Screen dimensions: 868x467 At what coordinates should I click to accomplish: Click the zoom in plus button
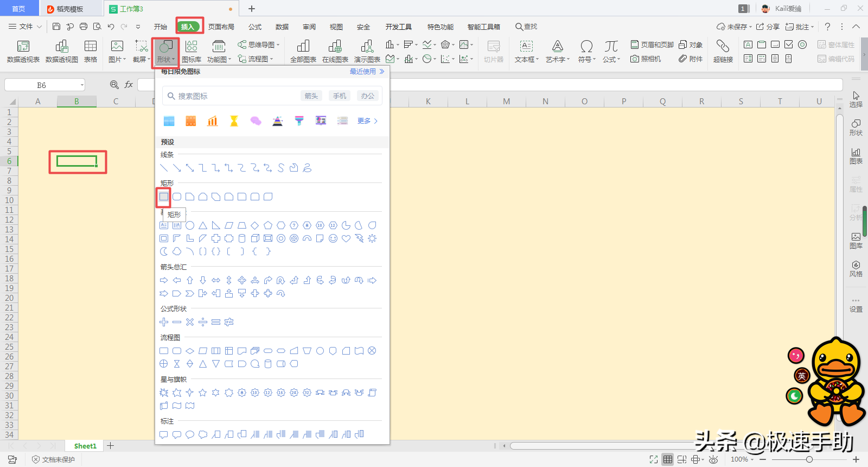[x=856, y=459]
